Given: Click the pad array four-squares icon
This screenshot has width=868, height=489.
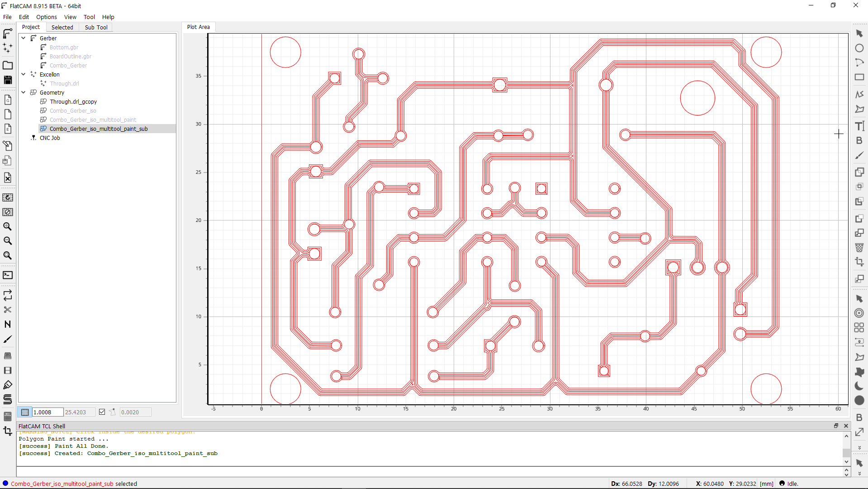Looking at the screenshot, I should (859, 327).
